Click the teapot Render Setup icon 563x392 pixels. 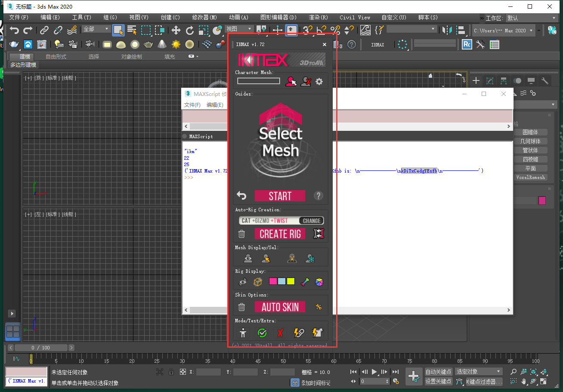14,44
